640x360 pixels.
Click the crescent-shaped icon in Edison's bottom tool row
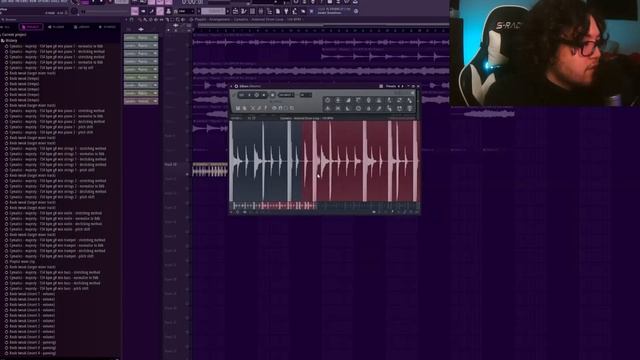pos(348,108)
